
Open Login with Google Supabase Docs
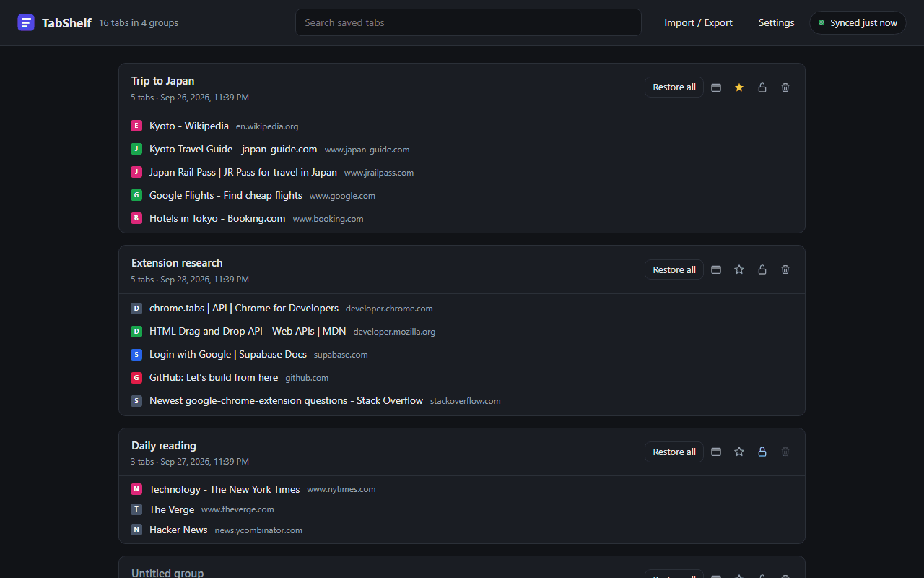pyautogui.click(x=228, y=355)
